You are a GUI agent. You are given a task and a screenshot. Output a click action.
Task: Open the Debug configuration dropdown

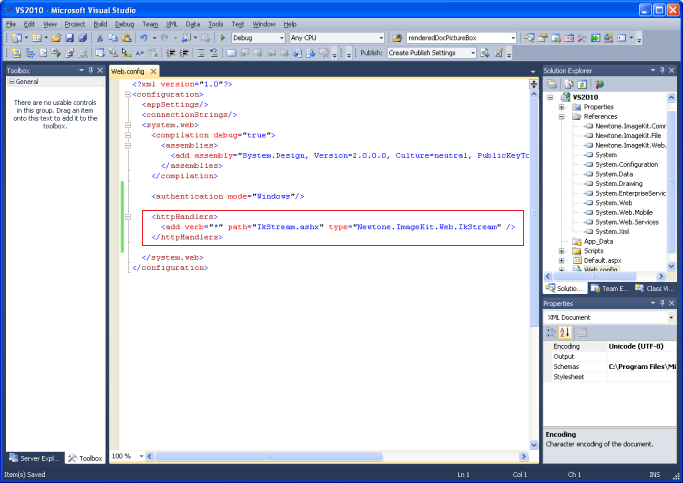pyautogui.click(x=281, y=38)
